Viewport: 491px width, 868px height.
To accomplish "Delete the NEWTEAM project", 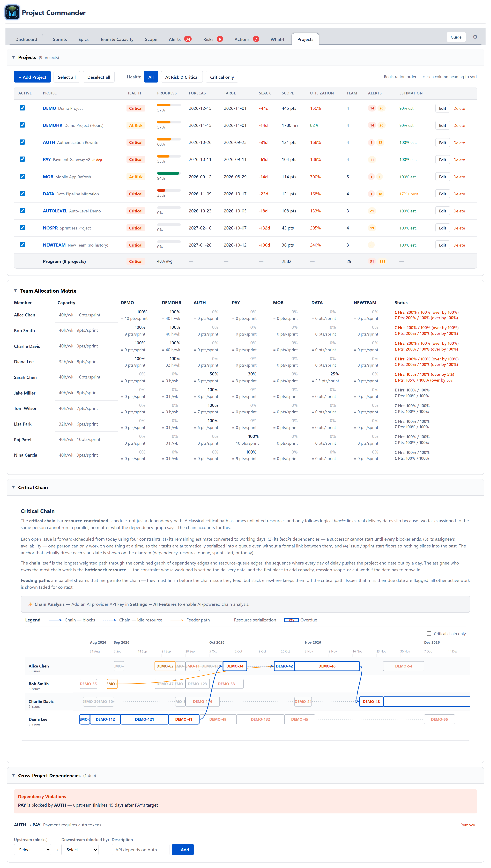I will [x=459, y=245].
